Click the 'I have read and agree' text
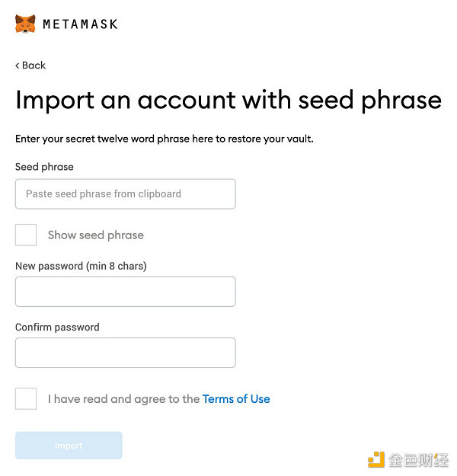This screenshot has height=476, width=457. pos(123,399)
